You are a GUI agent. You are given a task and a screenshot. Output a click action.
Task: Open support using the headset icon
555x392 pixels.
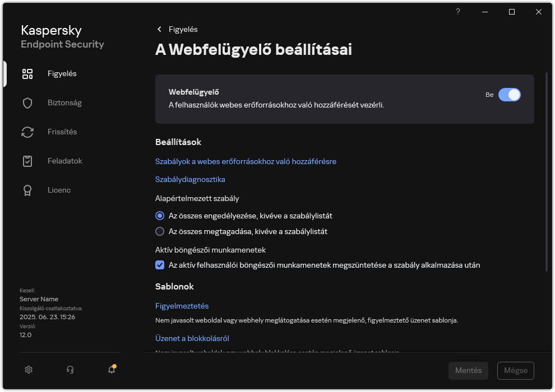pos(69,370)
